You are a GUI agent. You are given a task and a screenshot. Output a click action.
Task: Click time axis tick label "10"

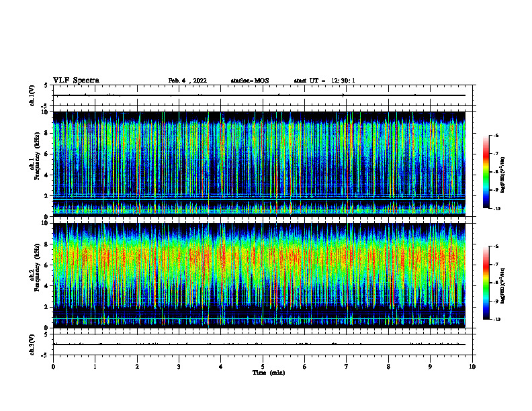click(472, 367)
